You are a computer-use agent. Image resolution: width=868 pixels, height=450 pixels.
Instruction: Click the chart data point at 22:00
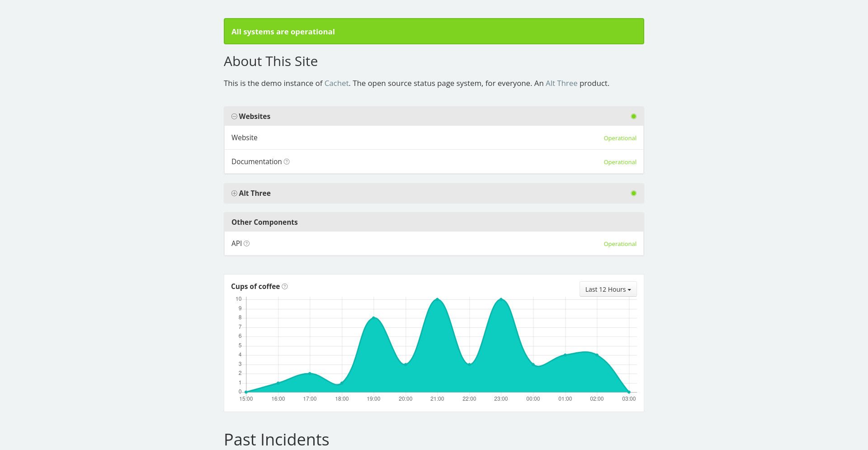[x=469, y=364]
